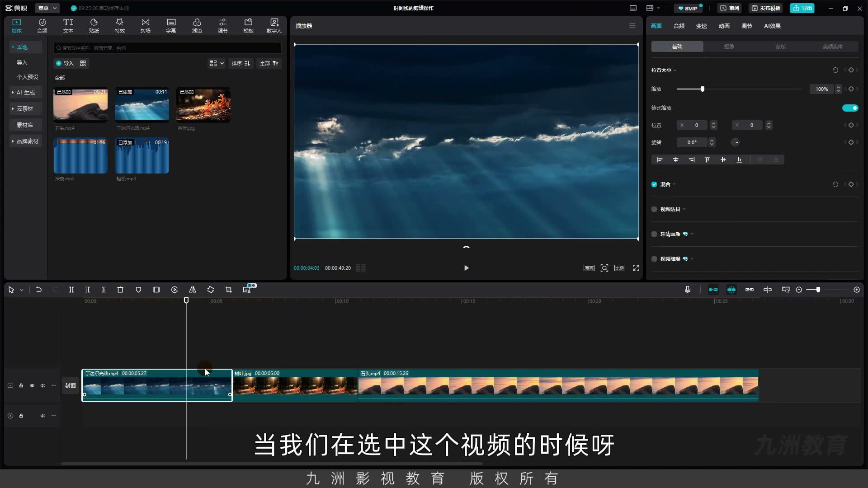Click the split clip tool in timeline toolbar
The height and width of the screenshot is (488, 868).
[71, 290]
